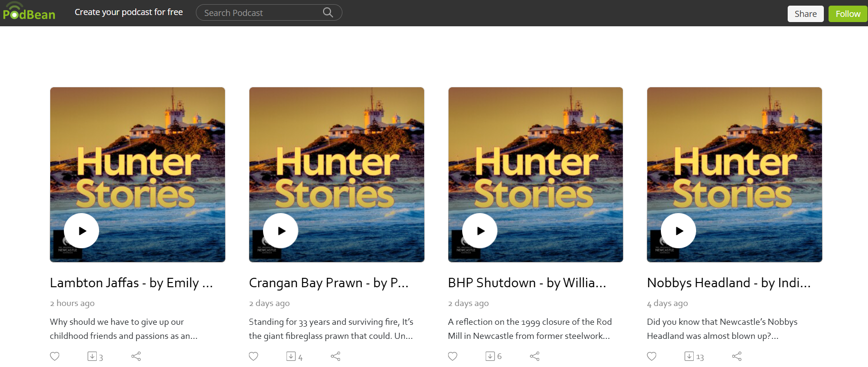Image resolution: width=868 pixels, height=367 pixels.
Task: Share the Nobbys Headland episode
Action: click(x=737, y=356)
